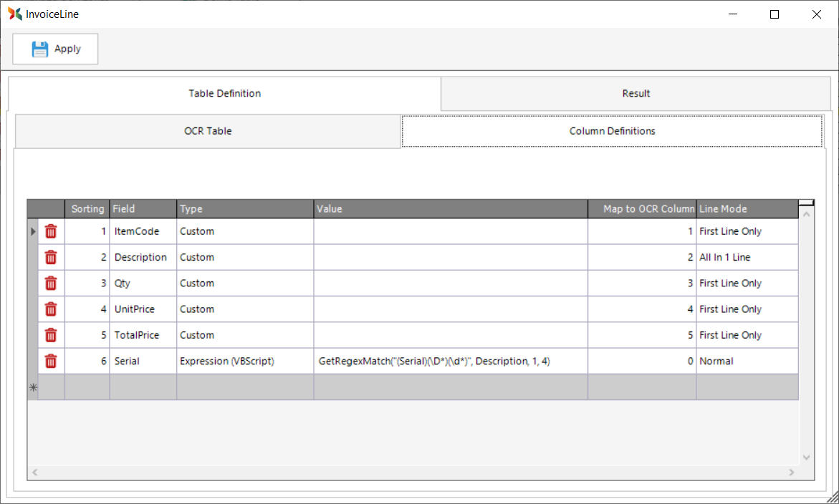Image resolution: width=839 pixels, height=504 pixels.
Task: Open the OCR Table tab
Action: (x=208, y=131)
